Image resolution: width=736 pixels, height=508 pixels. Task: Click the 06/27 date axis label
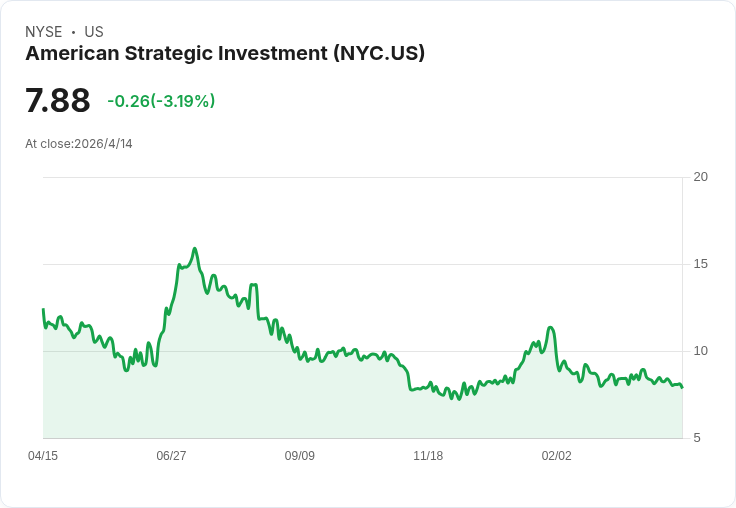[171, 456]
